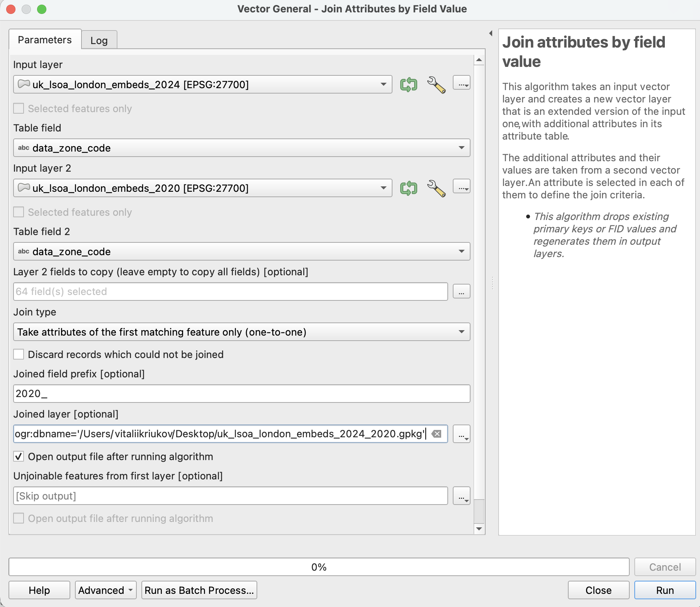Viewport: 700px width, 607px height.
Task: Expand the Advanced button menu
Action: click(x=105, y=590)
